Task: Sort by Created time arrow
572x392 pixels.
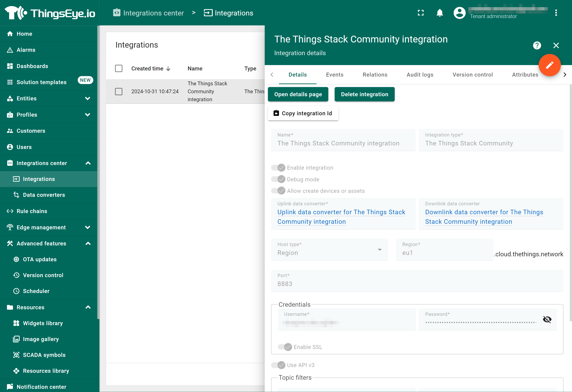Action: pos(168,69)
